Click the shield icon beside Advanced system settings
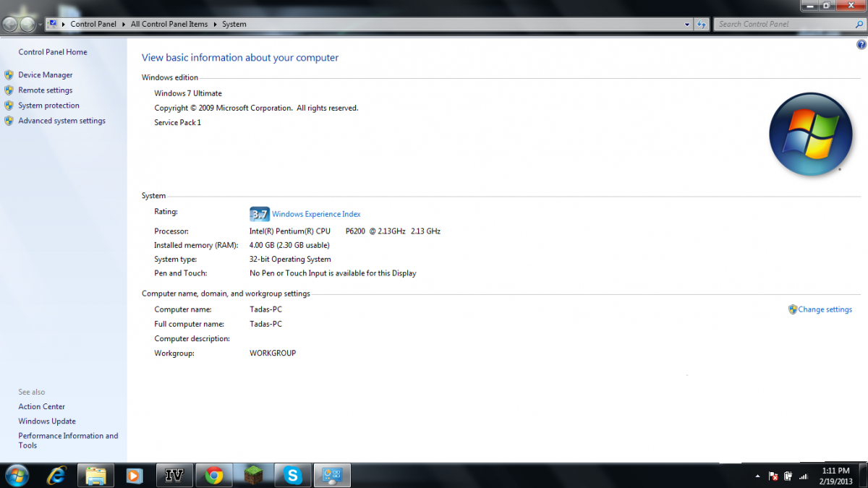 tap(9, 121)
